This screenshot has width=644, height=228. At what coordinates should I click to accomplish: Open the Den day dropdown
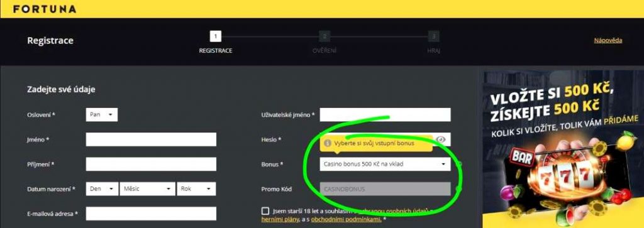click(x=102, y=188)
